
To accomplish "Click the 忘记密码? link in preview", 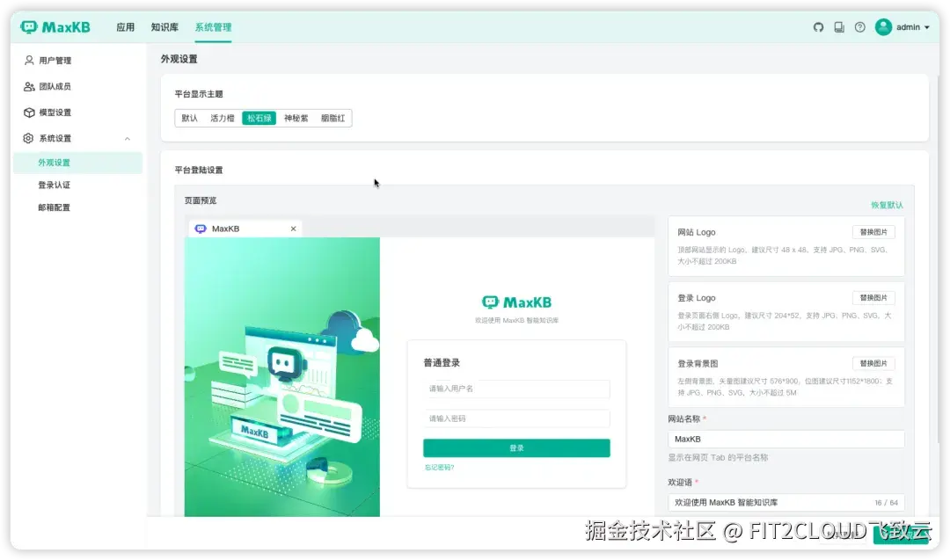I will 439,468.
